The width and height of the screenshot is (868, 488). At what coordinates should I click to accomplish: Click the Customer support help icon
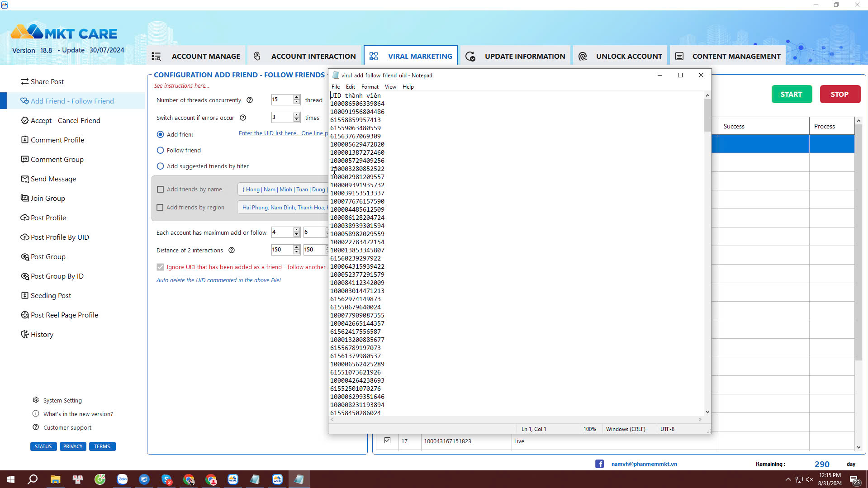(36, 427)
